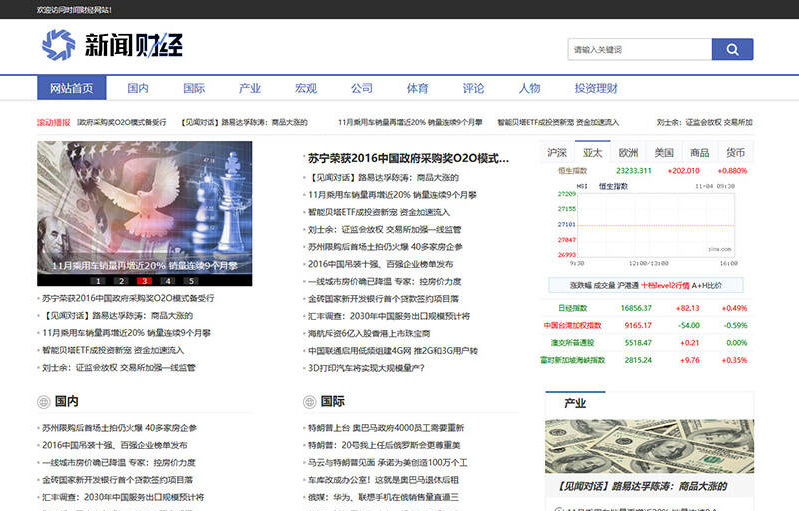
Task: Open the 人物 navigation item
Action: pos(529,88)
